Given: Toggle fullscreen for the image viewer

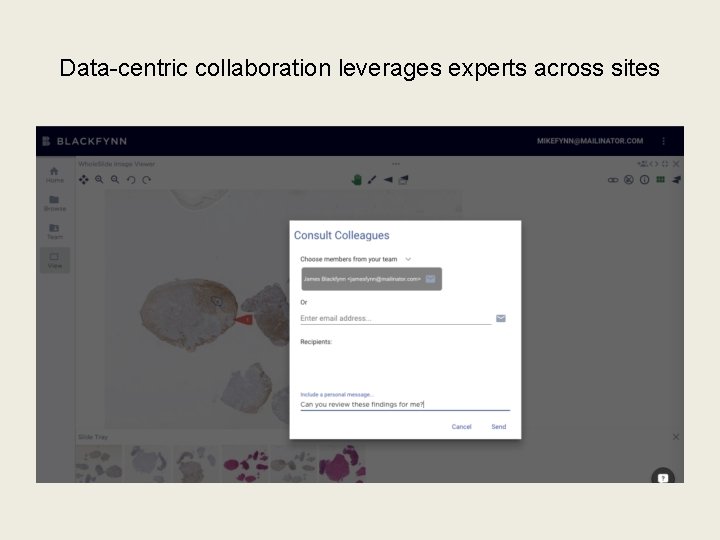Looking at the screenshot, I should 665,163.
